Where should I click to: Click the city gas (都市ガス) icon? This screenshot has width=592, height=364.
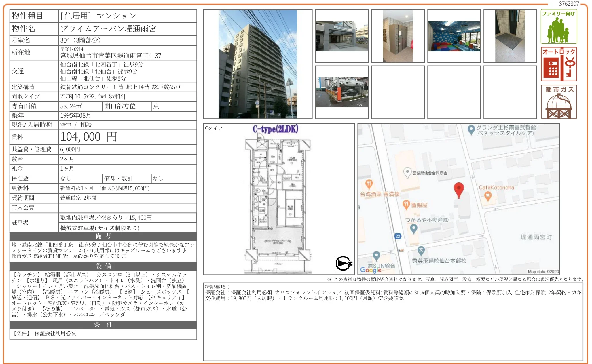click(559, 102)
